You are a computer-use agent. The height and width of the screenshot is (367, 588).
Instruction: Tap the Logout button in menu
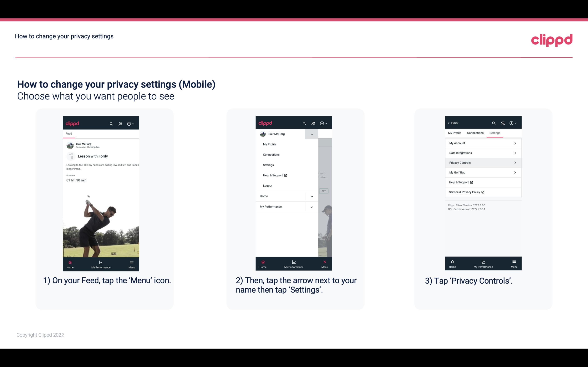268,185
